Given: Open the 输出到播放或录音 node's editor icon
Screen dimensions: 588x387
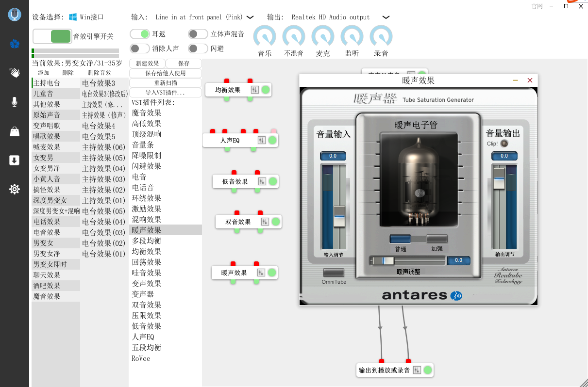Looking at the screenshot, I should (x=417, y=370).
